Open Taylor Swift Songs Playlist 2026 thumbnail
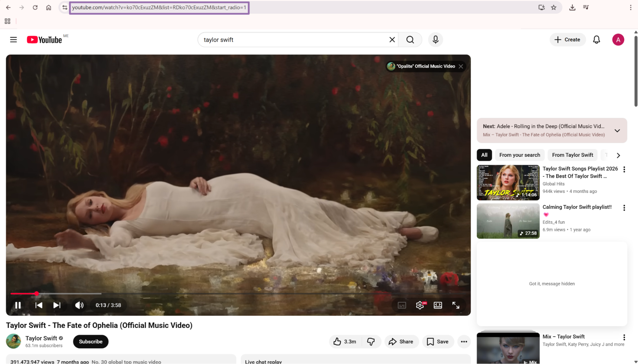This screenshot has width=638, height=364. pos(508,183)
